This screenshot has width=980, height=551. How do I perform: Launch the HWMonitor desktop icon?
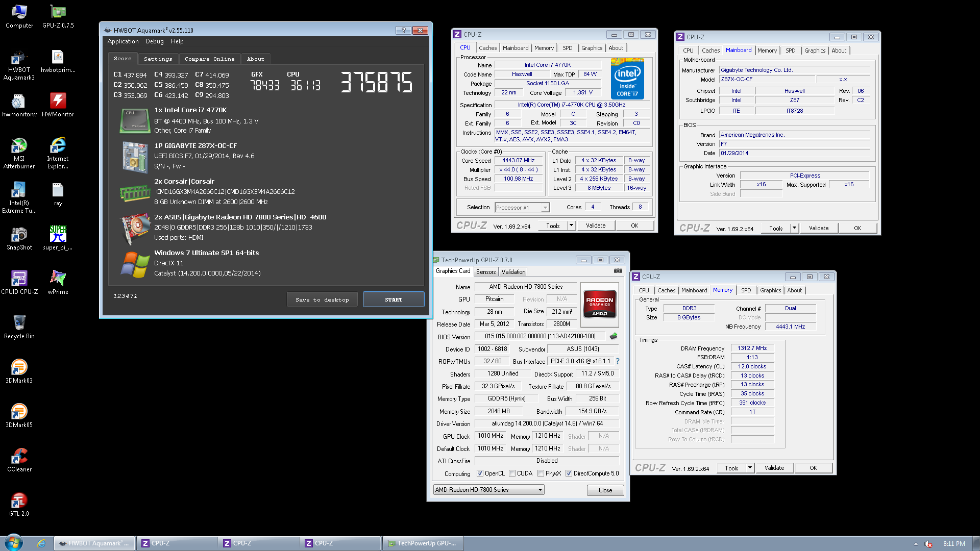[x=58, y=106]
